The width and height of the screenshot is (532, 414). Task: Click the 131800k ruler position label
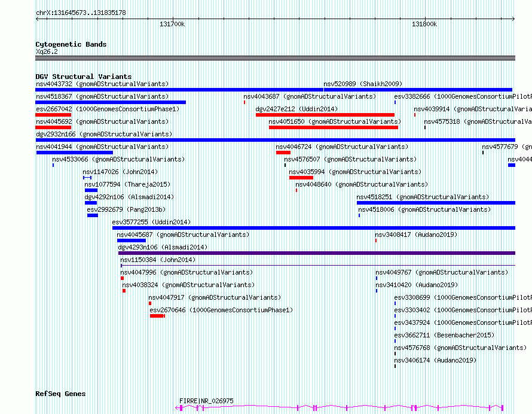(424, 24)
